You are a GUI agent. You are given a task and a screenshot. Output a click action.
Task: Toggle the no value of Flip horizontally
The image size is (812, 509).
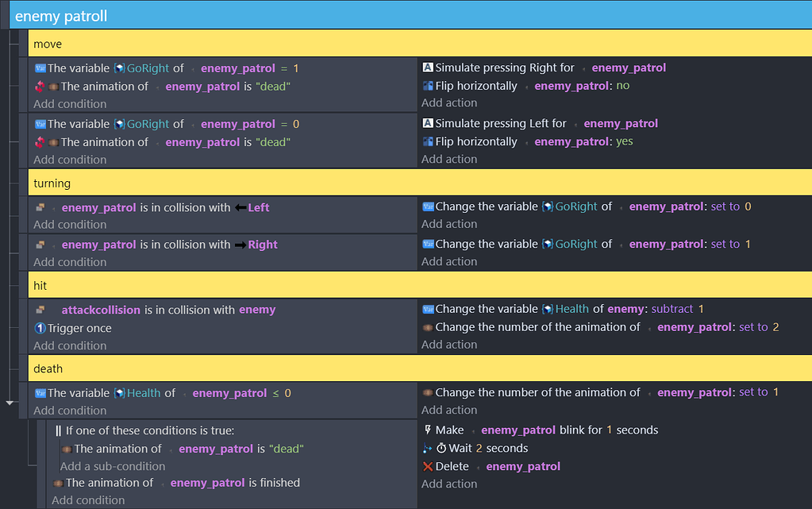click(x=623, y=85)
